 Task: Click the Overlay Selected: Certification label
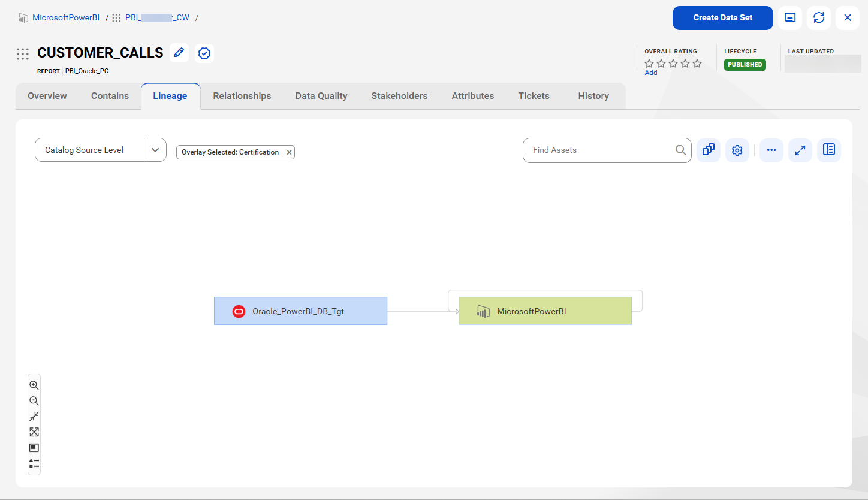(230, 152)
